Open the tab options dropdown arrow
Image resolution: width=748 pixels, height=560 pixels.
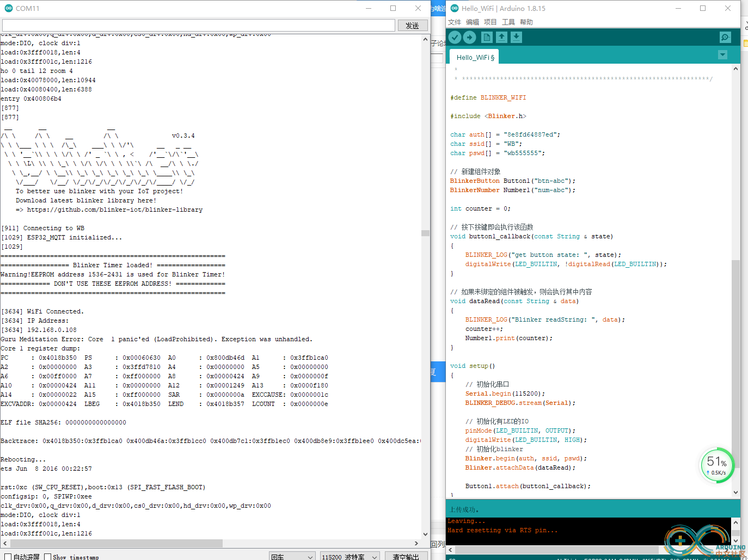(x=722, y=55)
